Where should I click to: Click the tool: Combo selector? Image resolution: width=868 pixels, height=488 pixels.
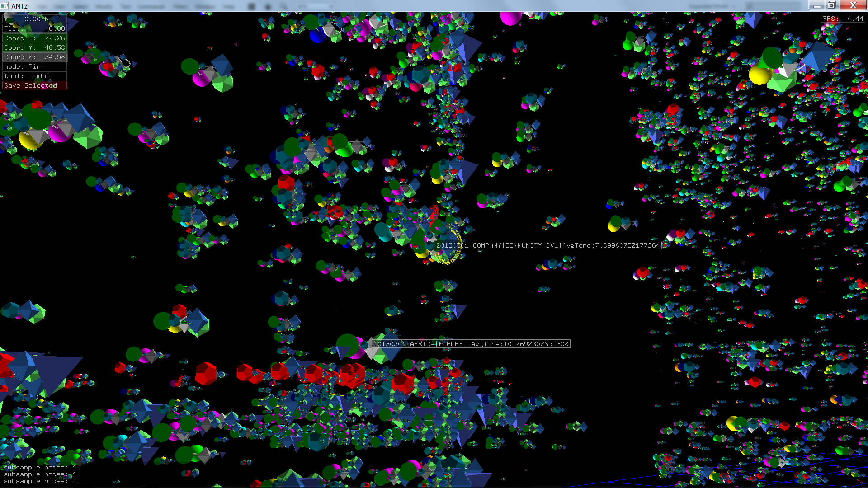pyautogui.click(x=35, y=76)
